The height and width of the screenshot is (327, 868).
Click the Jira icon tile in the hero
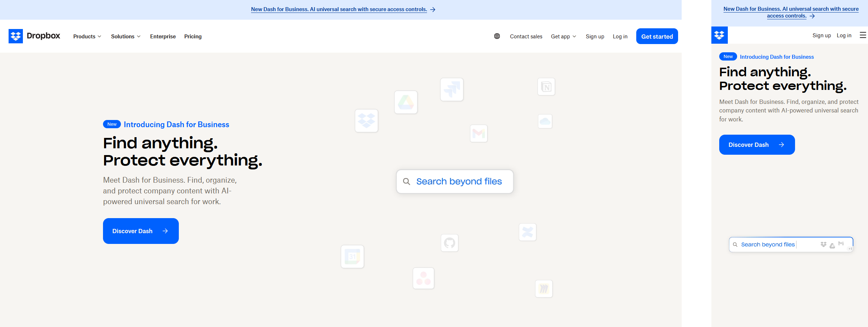click(452, 90)
